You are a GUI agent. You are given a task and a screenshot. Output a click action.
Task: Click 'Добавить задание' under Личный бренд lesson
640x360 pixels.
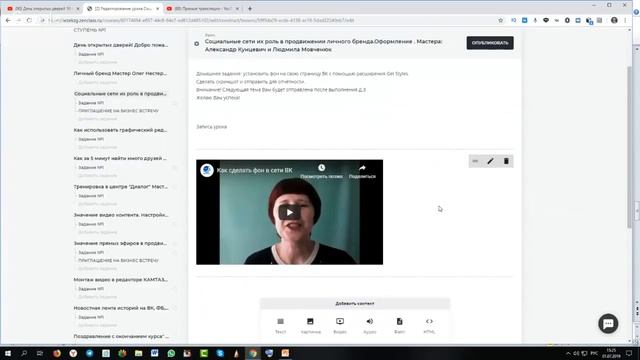tap(97, 82)
